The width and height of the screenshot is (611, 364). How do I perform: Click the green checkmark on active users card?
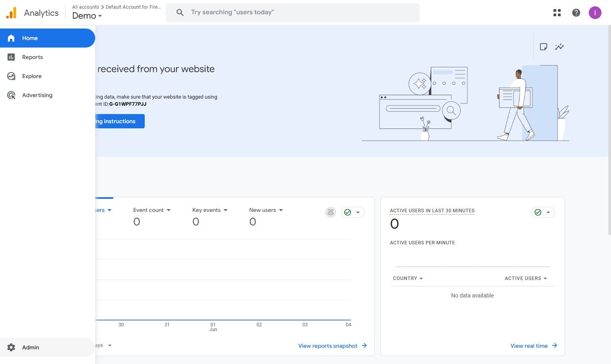coord(538,212)
